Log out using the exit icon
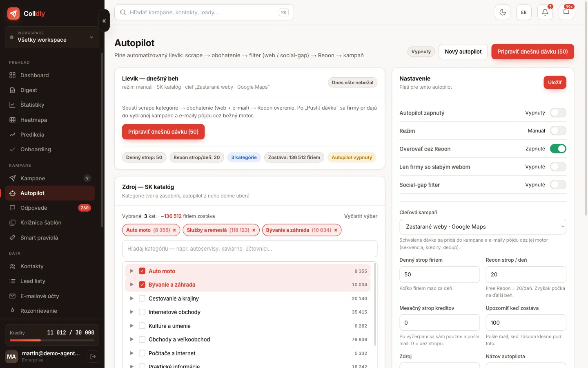 (x=93, y=357)
